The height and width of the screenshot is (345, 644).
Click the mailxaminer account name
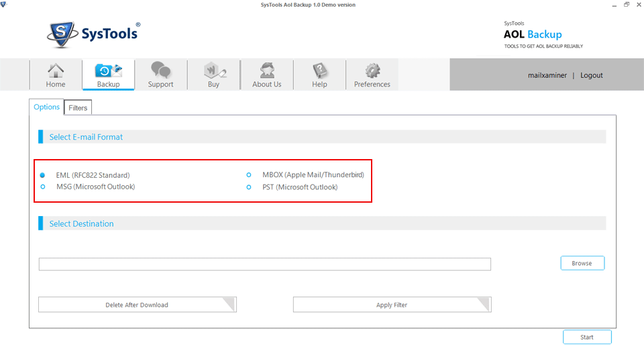click(x=547, y=76)
